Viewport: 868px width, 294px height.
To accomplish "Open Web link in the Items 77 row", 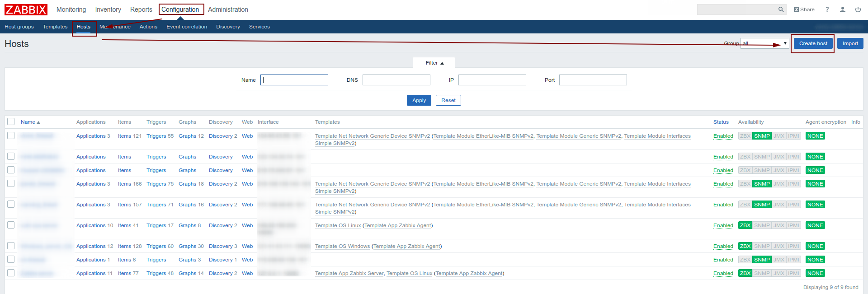I will (x=247, y=273).
